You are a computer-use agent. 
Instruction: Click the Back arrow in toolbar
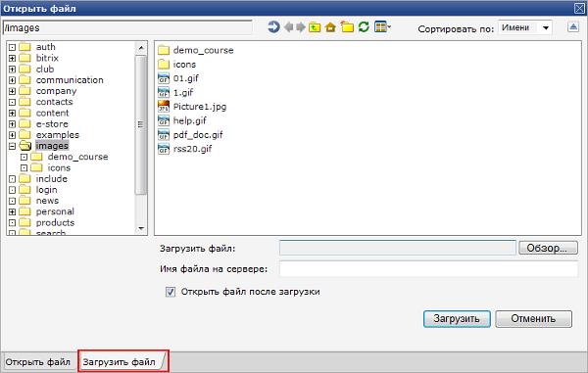point(289,27)
